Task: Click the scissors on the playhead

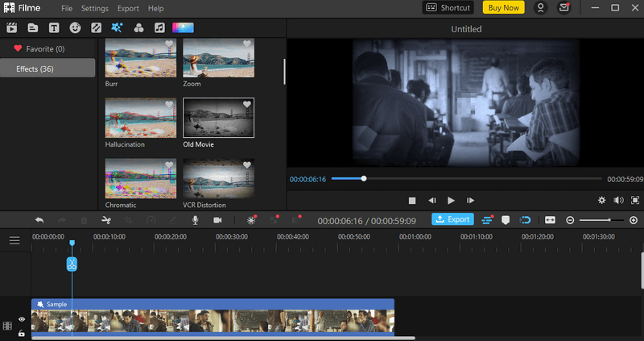Action: [x=72, y=264]
